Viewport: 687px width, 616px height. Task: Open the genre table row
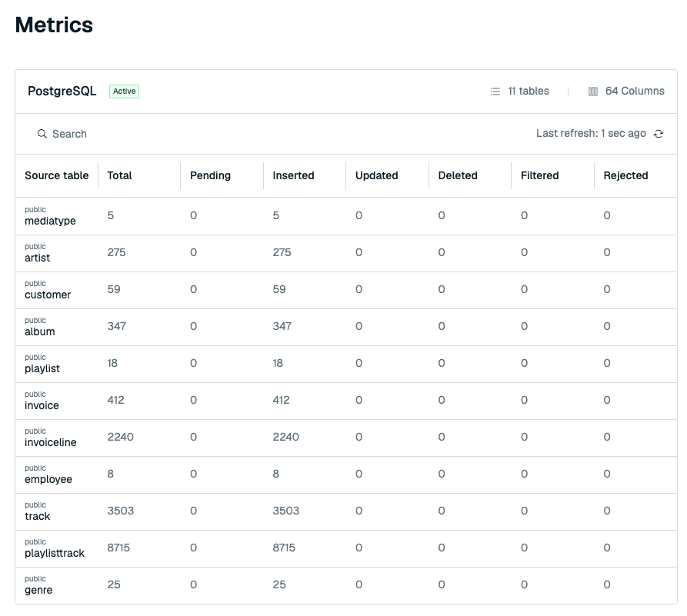pyautogui.click(x=346, y=585)
